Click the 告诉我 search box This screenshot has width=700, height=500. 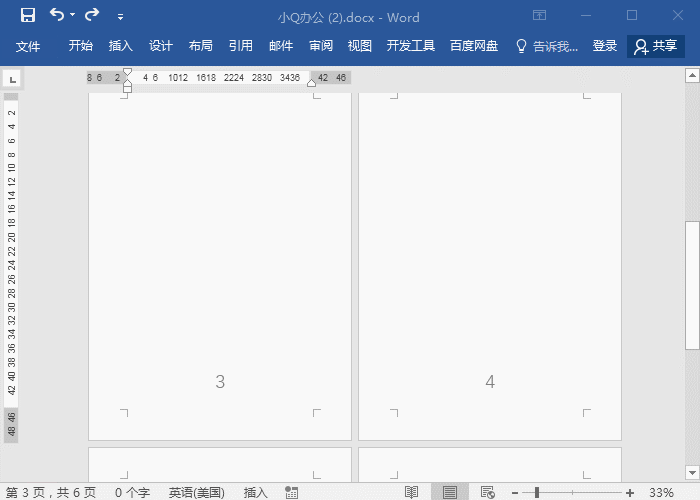[x=547, y=46]
